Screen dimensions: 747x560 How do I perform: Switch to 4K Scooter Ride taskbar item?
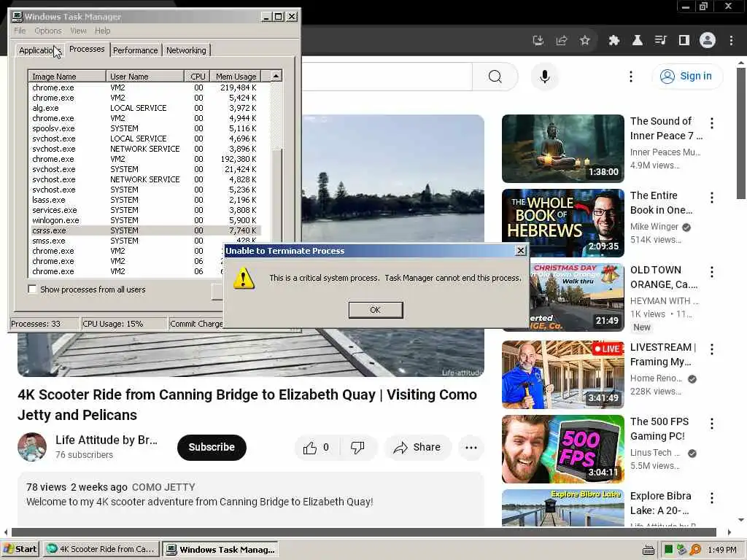click(x=101, y=549)
